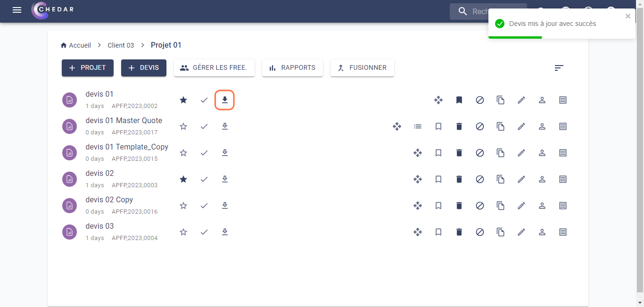Click the purple quote icon for devis 02

point(70,179)
